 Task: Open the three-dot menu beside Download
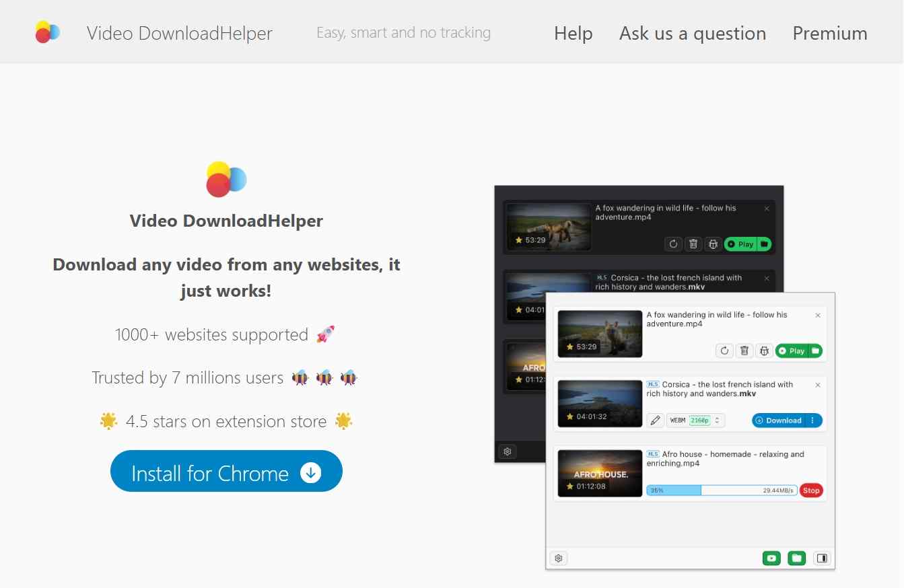click(x=813, y=420)
